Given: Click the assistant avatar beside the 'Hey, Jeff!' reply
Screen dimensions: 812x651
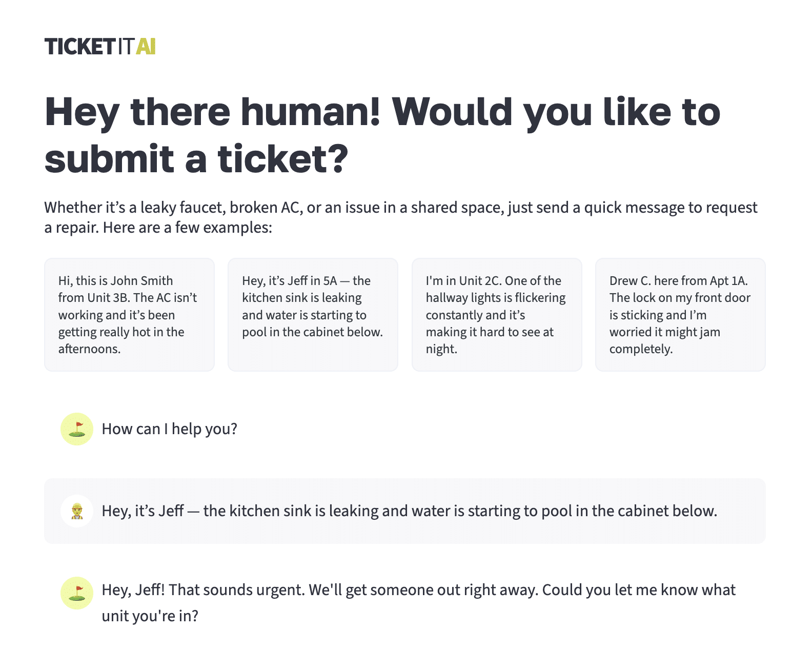Looking at the screenshot, I should coord(77,593).
